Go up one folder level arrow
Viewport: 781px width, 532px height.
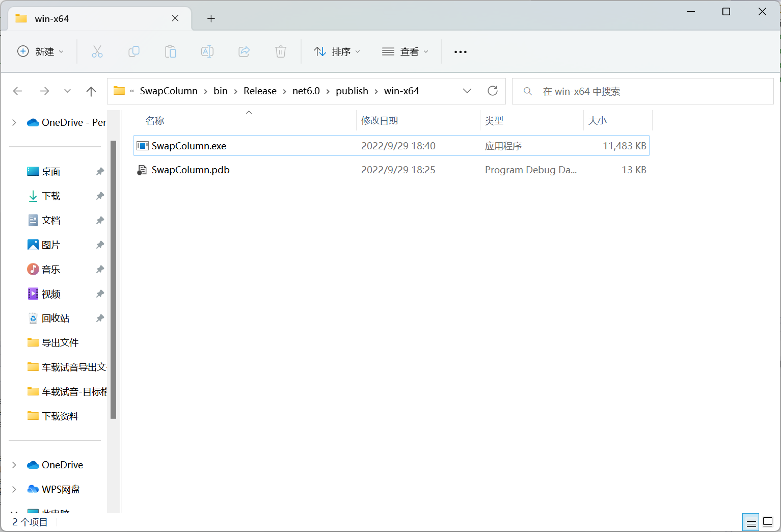pyautogui.click(x=91, y=91)
